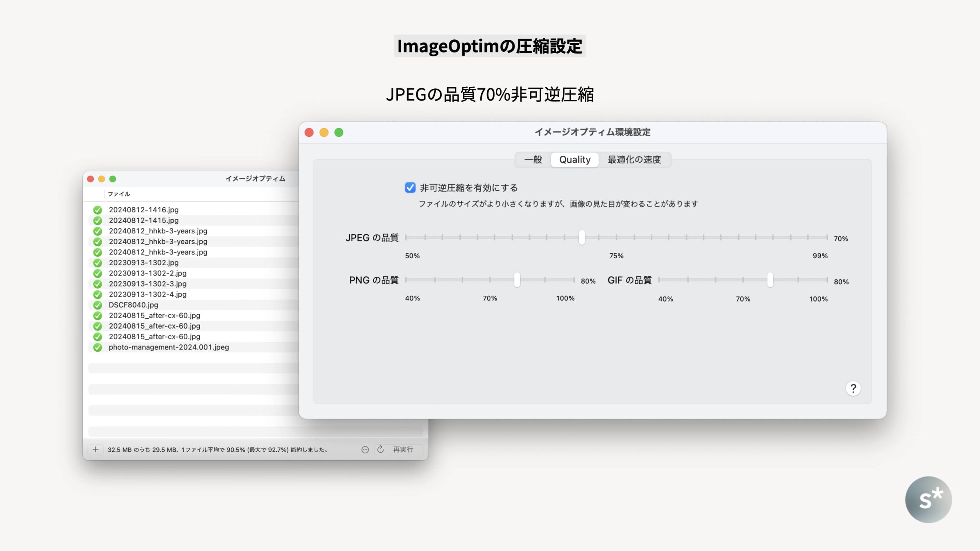Screen dimensions: 980x551
Task: Click the help question mark button
Action: point(853,388)
